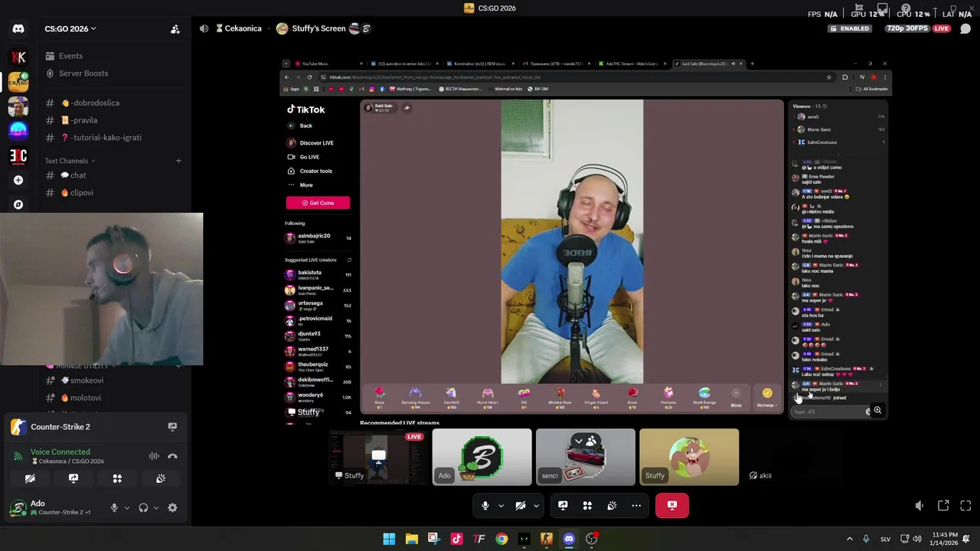Select senci participant tile
Screen dimensions: 980x551
586,457
